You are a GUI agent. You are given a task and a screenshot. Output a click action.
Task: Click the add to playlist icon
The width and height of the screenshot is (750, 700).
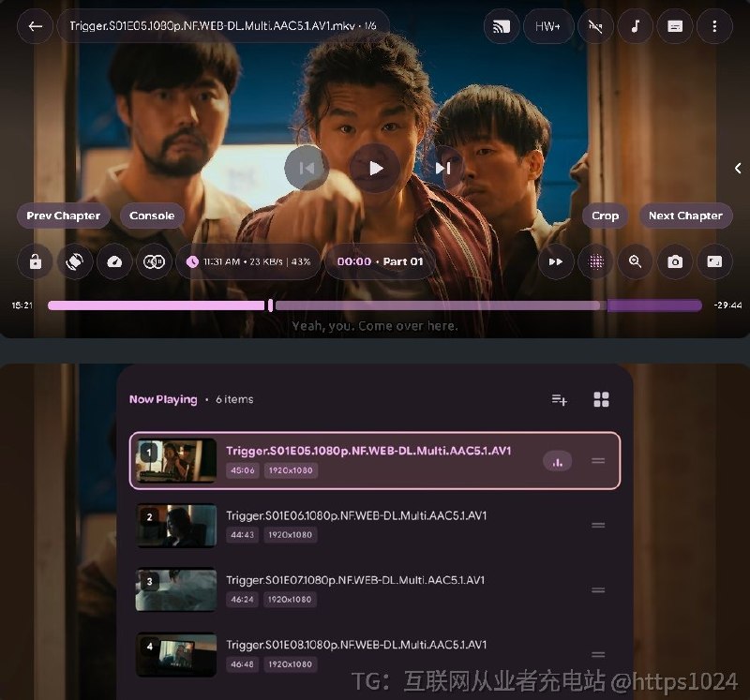coord(559,399)
